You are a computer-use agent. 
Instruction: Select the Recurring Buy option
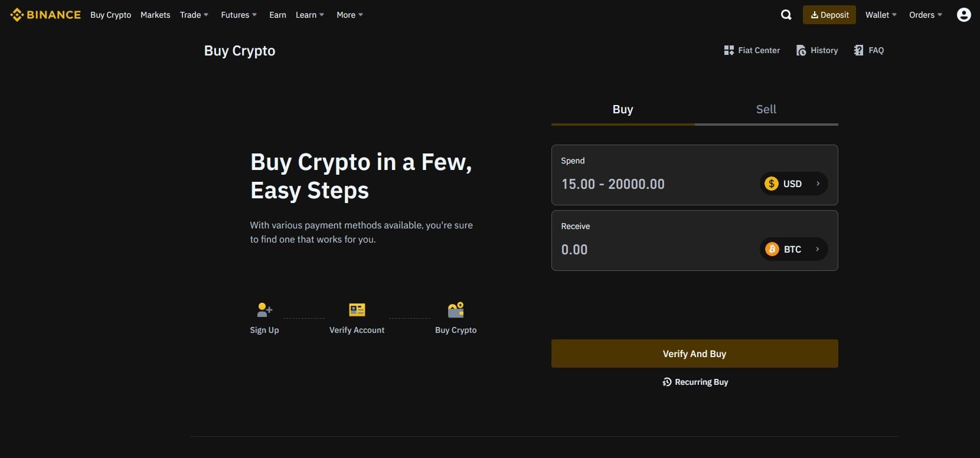[x=694, y=381]
